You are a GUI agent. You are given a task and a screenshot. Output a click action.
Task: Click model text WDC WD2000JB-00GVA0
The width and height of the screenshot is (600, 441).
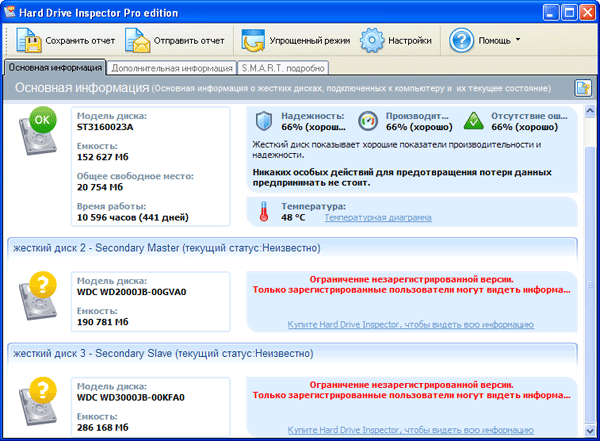pos(132,292)
